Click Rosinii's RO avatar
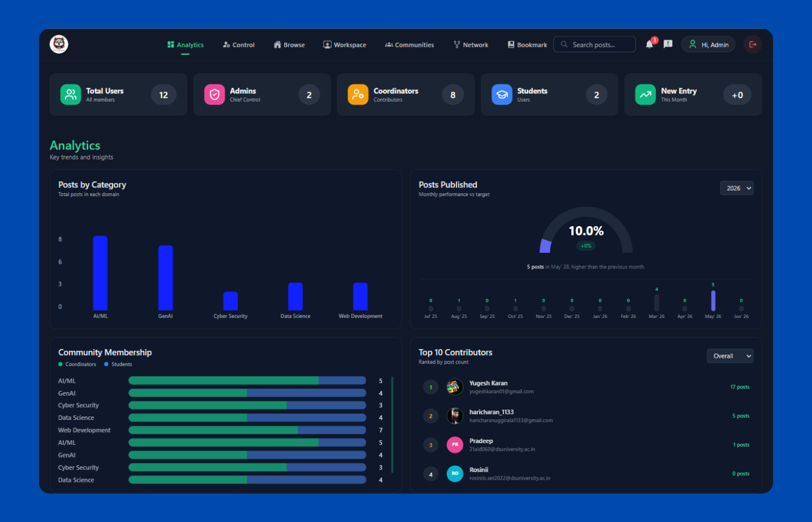The height and width of the screenshot is (522, 812). [x=455, y=474]
